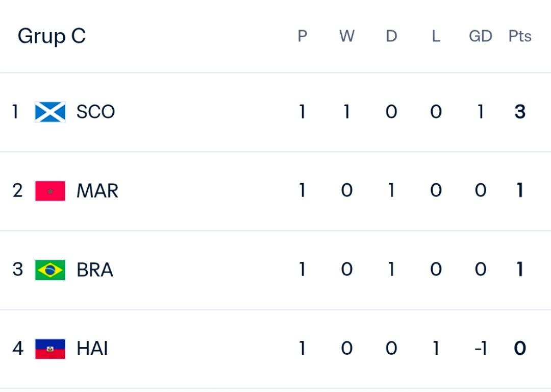The width and height of the screenshot is (551, 392).
Task: Open the MAR team name
Action: 97,191
